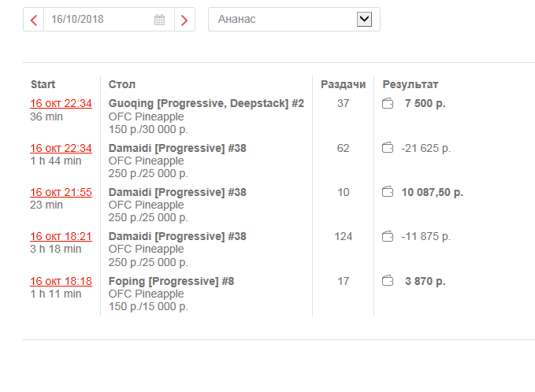The width and height of the screenshot is (535, 392).
Task: Click wallet icon next to -21 625 р.
Action: click(x=387, y=148)
